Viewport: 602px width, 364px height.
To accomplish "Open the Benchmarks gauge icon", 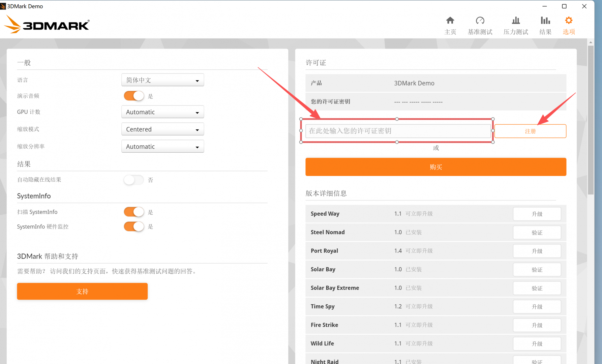I will tap(480, 21).
